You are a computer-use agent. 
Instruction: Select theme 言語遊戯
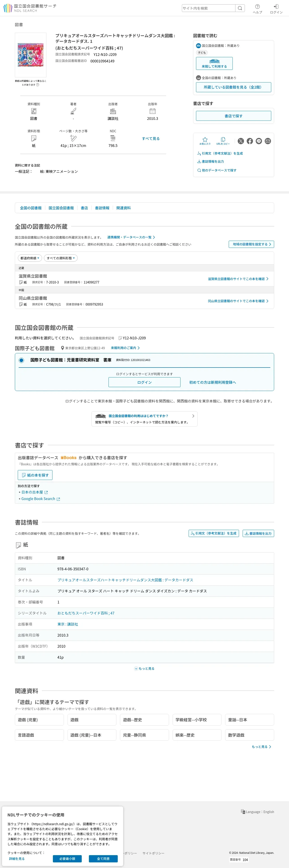(39, 735)
